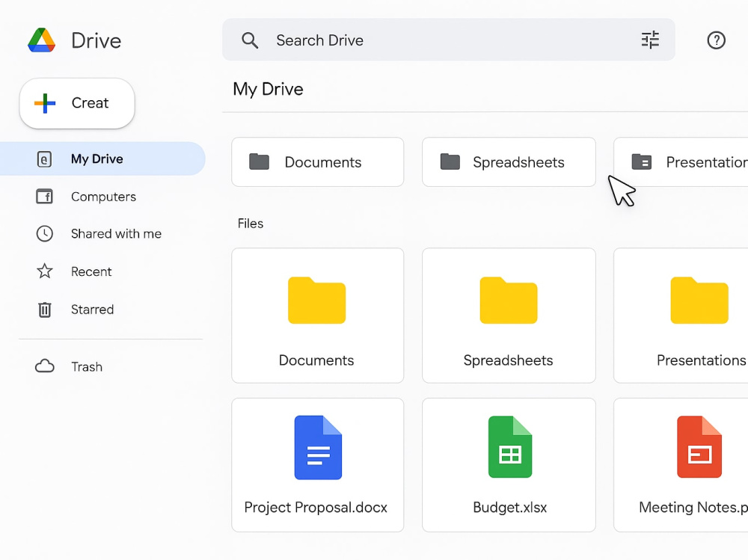Click the Meeting Notes file name
The width and height of the screenshot is (748, 560).
click(693, 508)
